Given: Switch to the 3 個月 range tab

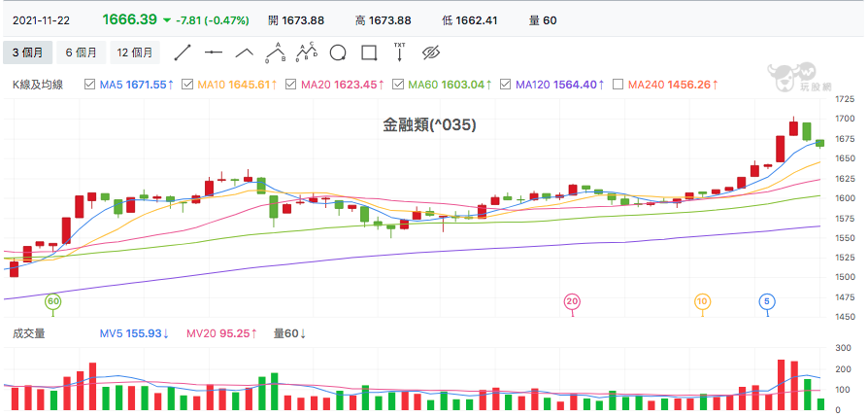Looking at the screenshot, I should [28, 52].
